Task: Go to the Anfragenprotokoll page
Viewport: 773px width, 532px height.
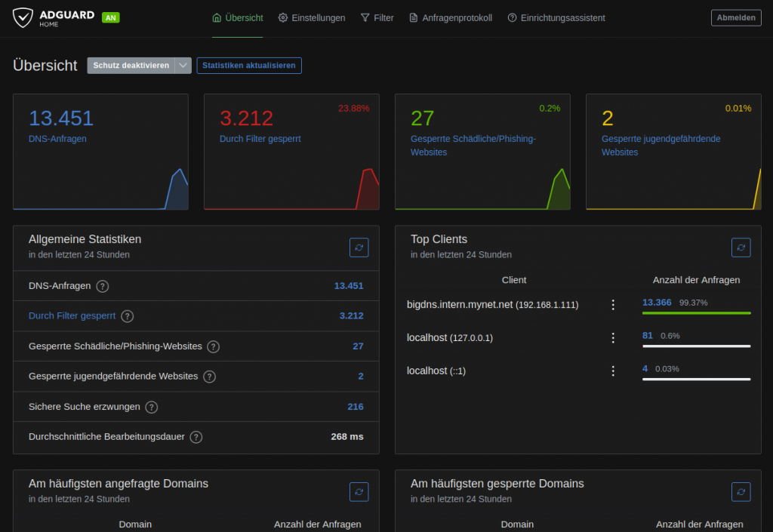Action: coord(451,17)
